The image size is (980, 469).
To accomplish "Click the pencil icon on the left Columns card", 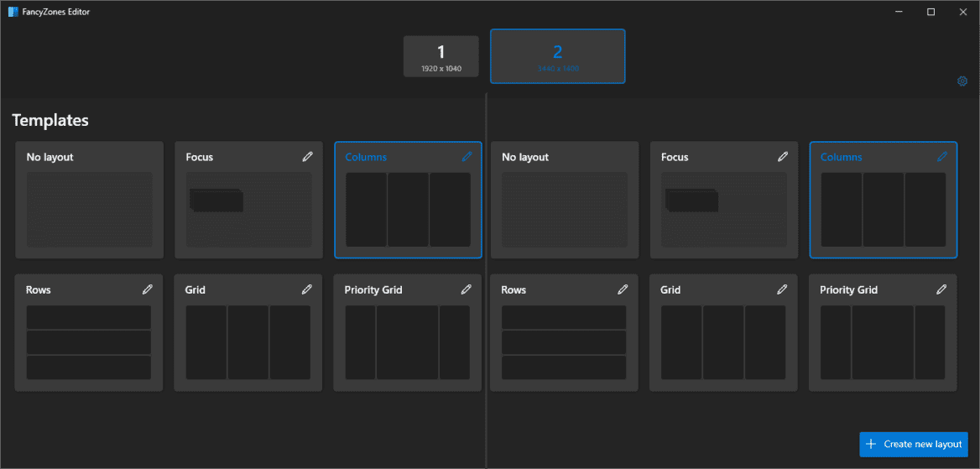I will (467, 157).
